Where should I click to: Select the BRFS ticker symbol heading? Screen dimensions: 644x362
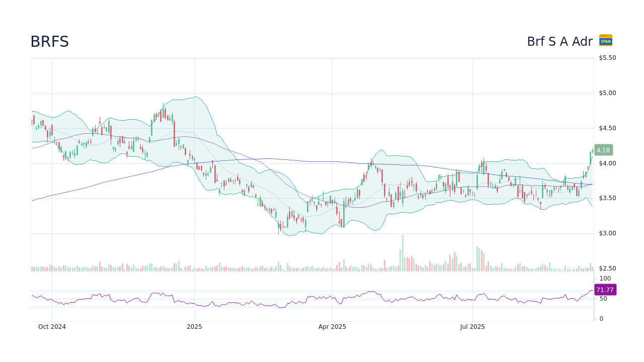[50, 42]
